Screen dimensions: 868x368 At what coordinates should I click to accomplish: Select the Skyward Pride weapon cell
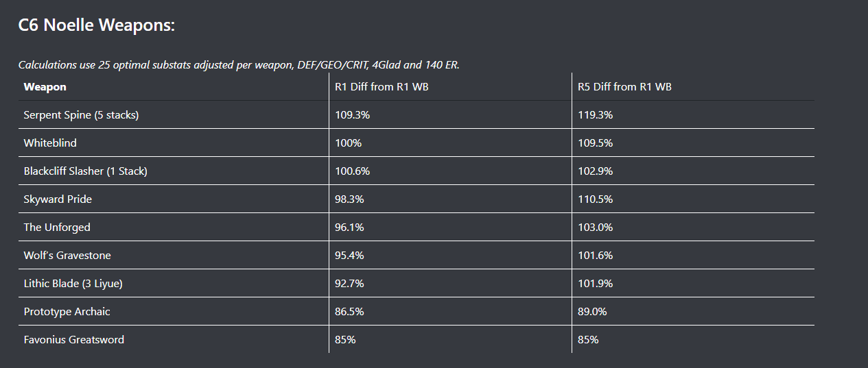(58, 199)
